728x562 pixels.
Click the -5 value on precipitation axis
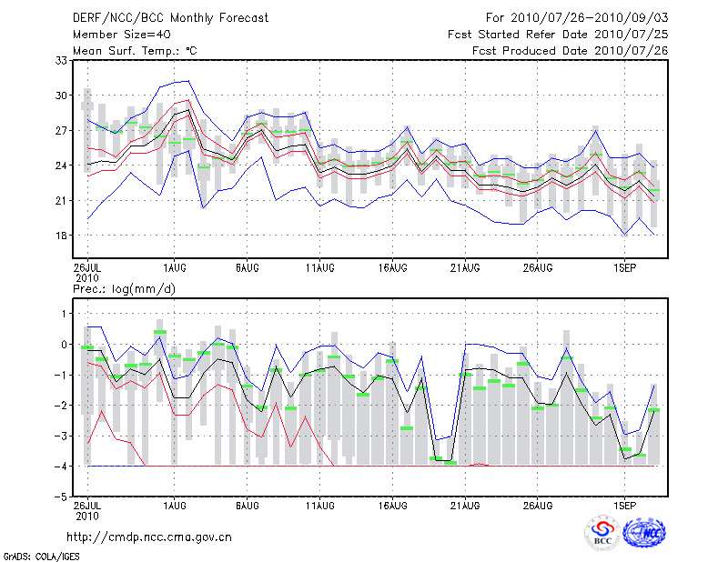pyautogui.click(x=60, y=497)
